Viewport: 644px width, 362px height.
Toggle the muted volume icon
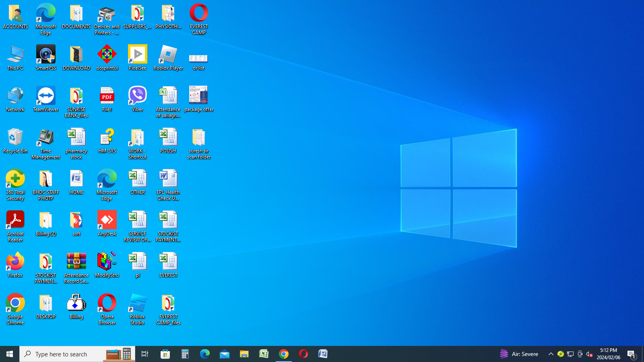pyautogui.click(x=589, y=354)
